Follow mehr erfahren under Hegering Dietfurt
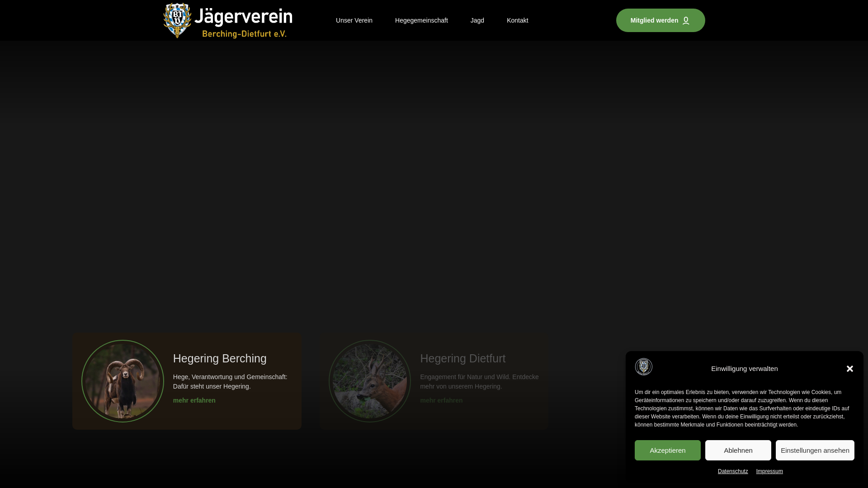Screen dimensions: 868x488 [x=441, y=400]
